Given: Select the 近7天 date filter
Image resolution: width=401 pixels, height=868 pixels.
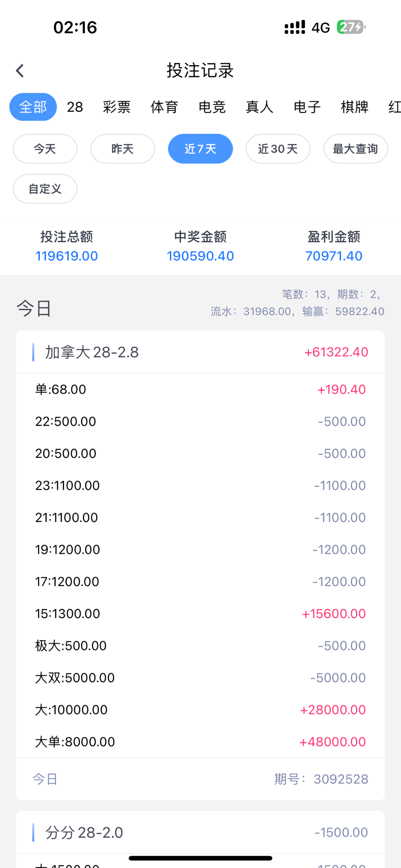Looking at the screenshot, I should point(200,149).
